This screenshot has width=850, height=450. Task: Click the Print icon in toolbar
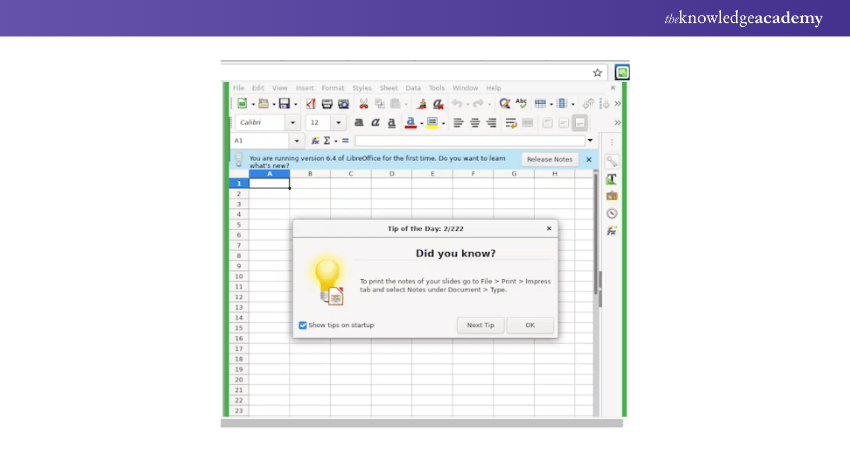[x=327, y=103]
